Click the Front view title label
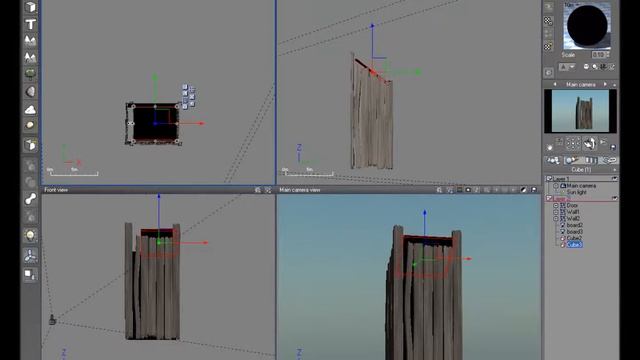This screenshot has height=360, width=640. [56, 190]
